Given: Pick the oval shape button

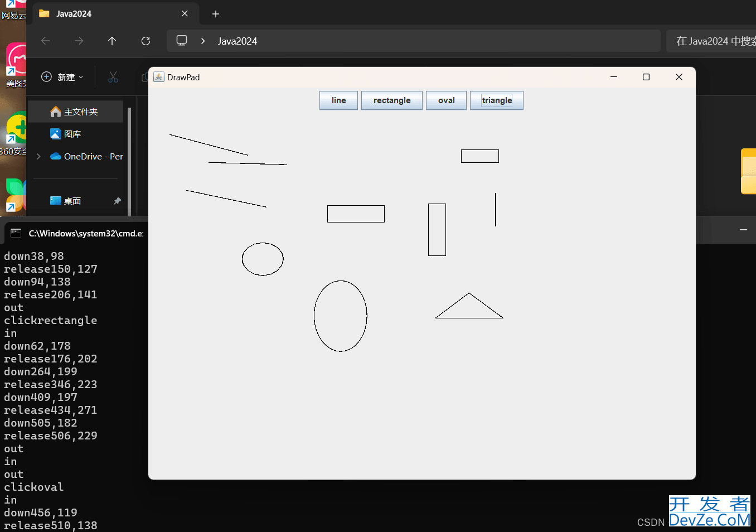Looking at the screenshot, I should click(x=446, y=100).
